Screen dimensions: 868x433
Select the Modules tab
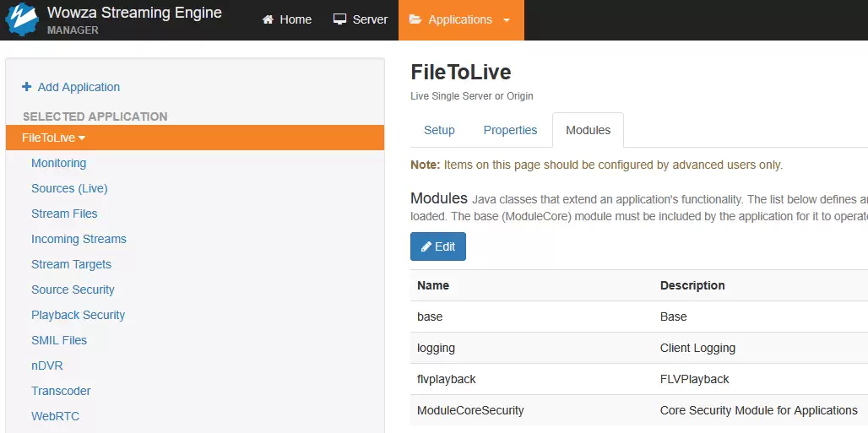588,130
